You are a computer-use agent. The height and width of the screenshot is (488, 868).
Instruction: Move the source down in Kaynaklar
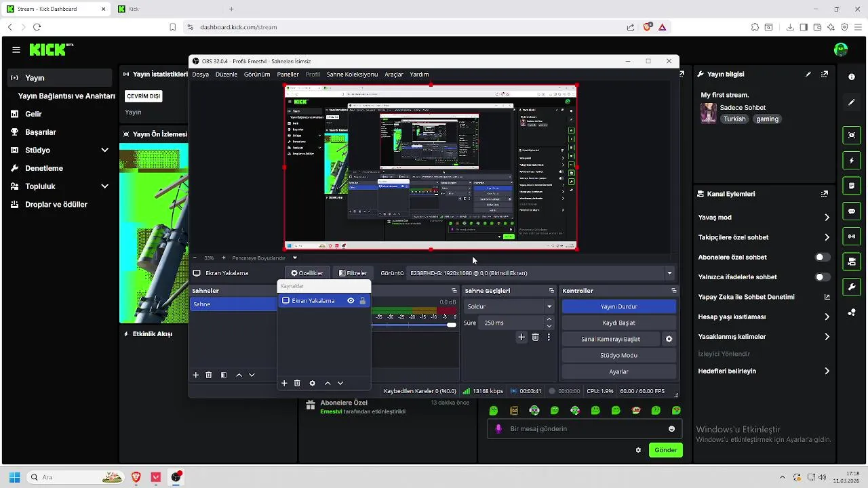point(340,383)
